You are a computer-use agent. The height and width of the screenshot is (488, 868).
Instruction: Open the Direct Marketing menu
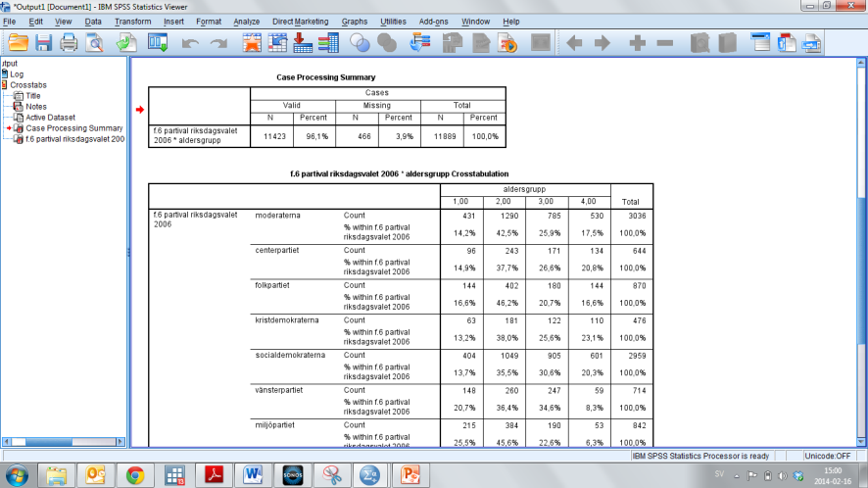coord(300,22)
